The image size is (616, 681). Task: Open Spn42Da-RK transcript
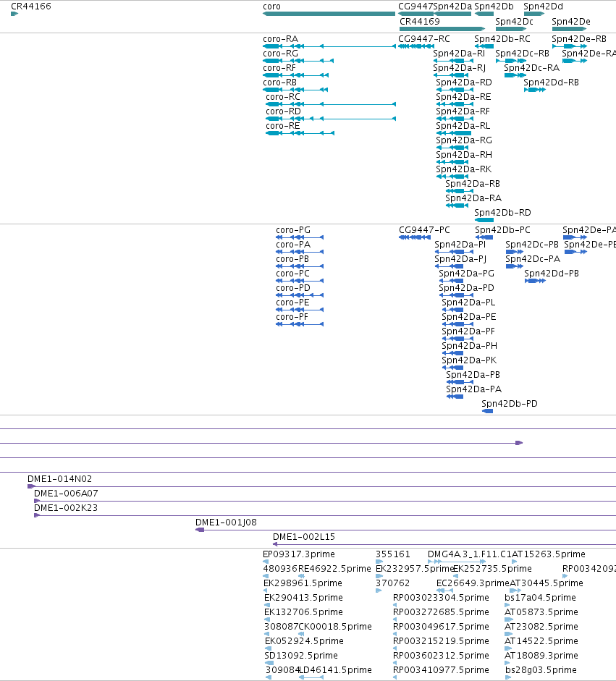(452, 177)
